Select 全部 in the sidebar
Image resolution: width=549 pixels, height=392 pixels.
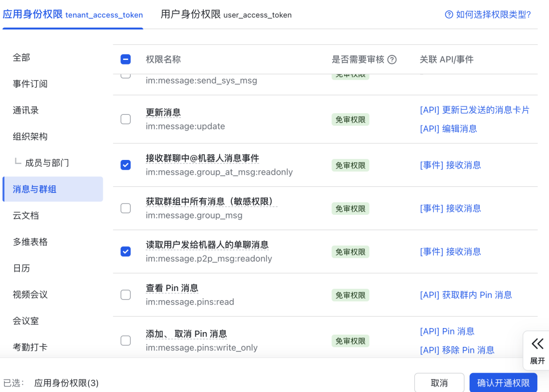[21, 57]
